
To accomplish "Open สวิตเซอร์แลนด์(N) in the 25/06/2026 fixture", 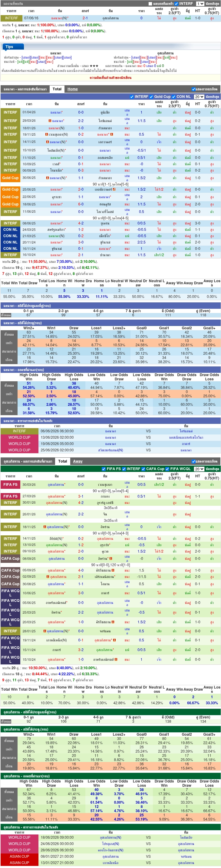I will [111, 450].
